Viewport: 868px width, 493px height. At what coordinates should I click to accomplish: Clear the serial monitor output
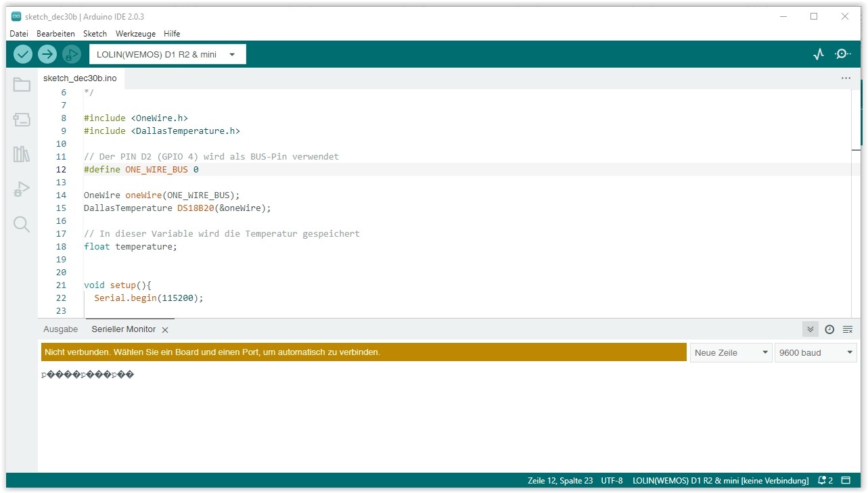coord(848,329)
